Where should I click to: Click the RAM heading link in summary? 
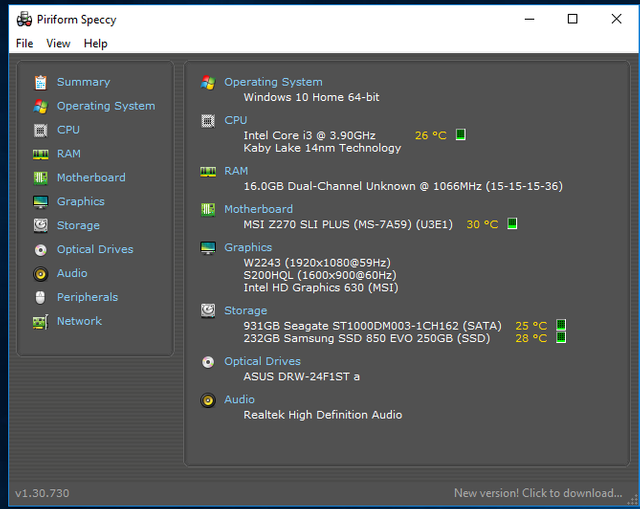[x=236, y=171]
